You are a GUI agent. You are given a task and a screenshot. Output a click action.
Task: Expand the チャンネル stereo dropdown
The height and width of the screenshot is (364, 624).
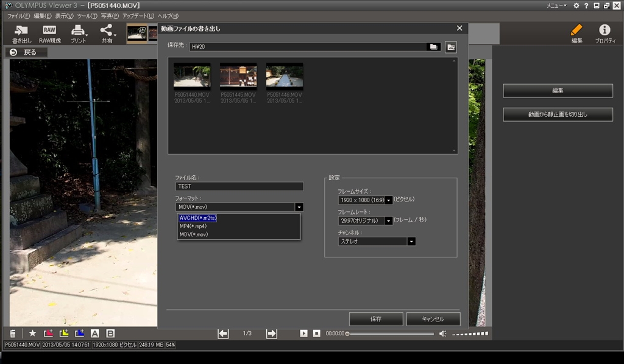(x=411, y=241)
